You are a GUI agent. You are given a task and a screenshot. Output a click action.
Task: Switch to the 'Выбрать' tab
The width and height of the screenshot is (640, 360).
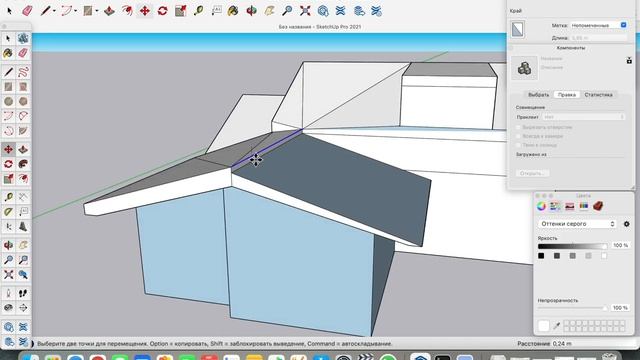538,95
